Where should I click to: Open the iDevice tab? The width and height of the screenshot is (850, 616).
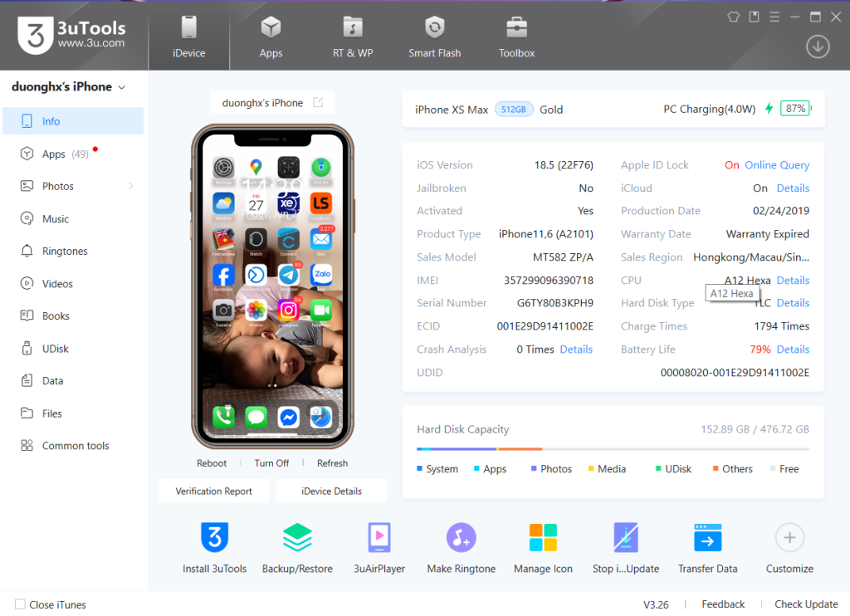188,37
